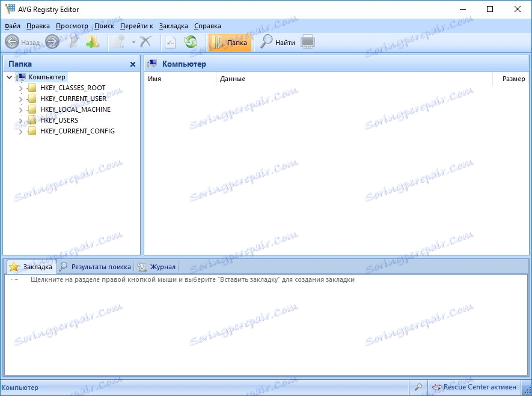The image size is (532, 396).
Task: Navigate back using the Назад arrow icon
Action: click(12, 41)
